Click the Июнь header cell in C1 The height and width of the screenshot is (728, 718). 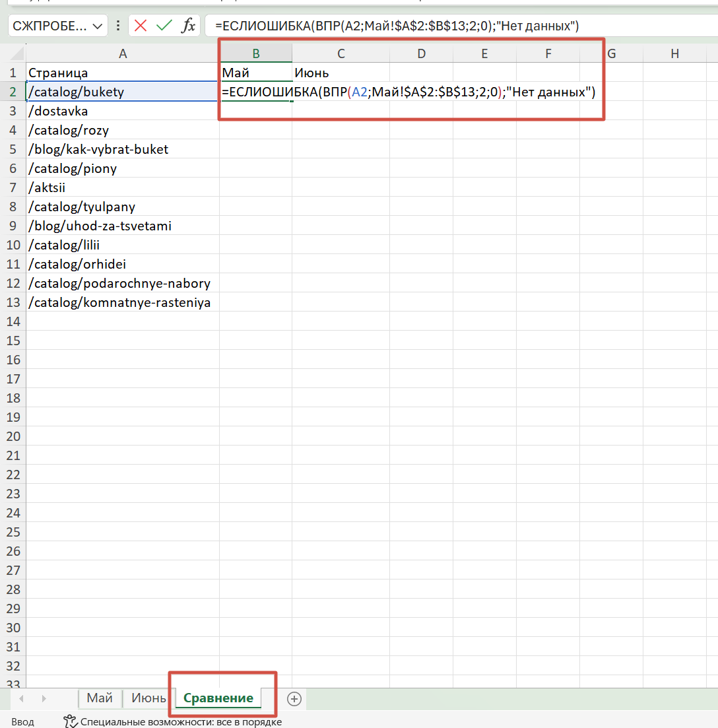pyautogui.click(x=341, y=73)
